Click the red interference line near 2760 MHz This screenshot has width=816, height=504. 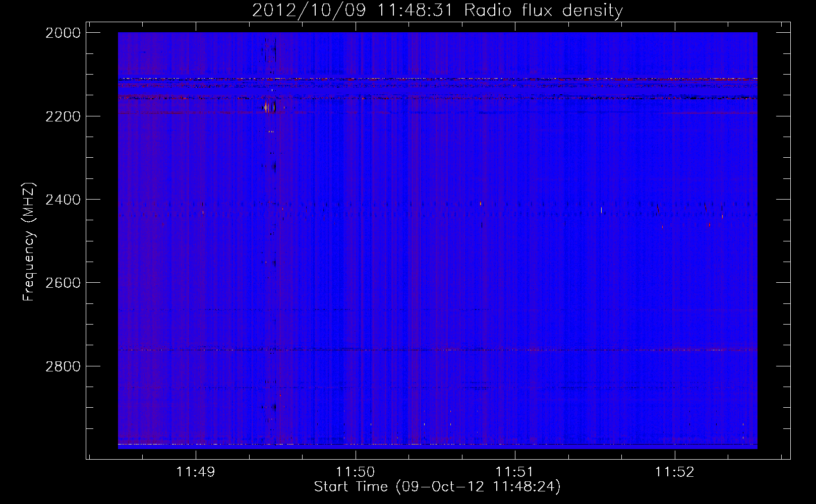438,349
